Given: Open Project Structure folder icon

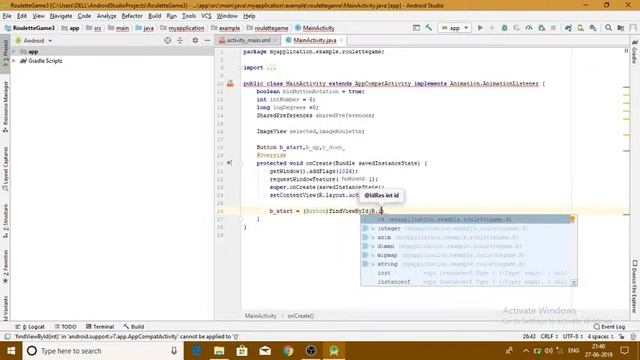Looking at the screenshot, I should (x=621, y=28).
